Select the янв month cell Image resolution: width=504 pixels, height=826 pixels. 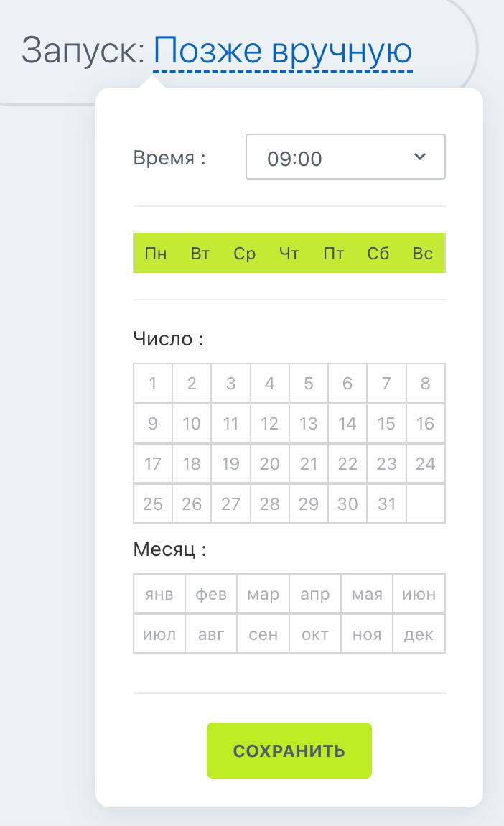coord(159,595)
